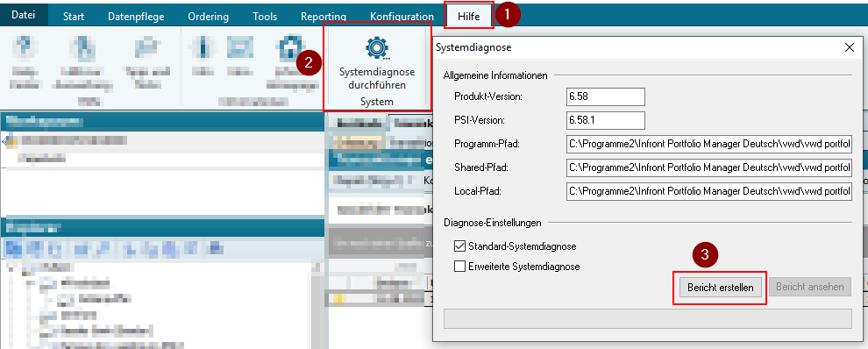Click the blurred envelope icon in ribbon
The width and height of the screenshot is (868, 349).
240,46
